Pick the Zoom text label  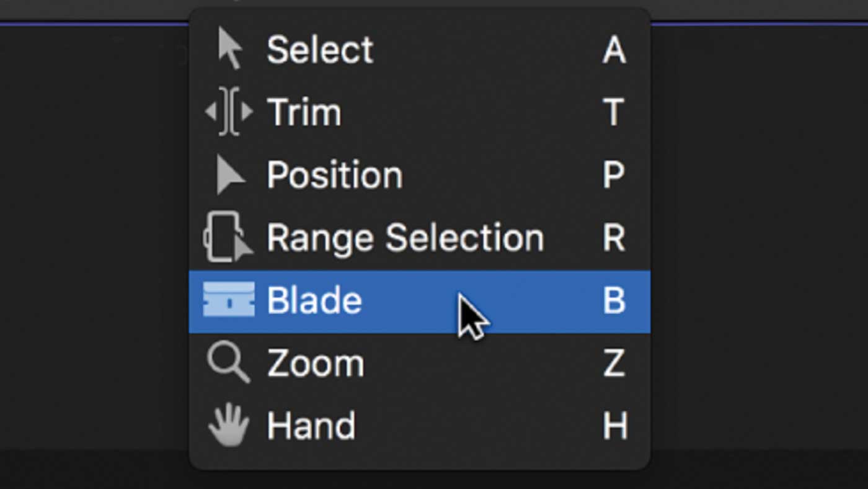(316, 364)
